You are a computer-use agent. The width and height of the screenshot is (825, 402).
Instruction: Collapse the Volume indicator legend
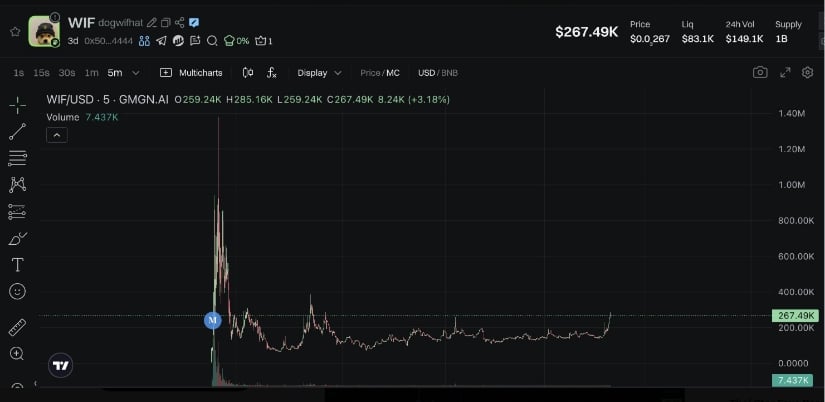(57, 135)
